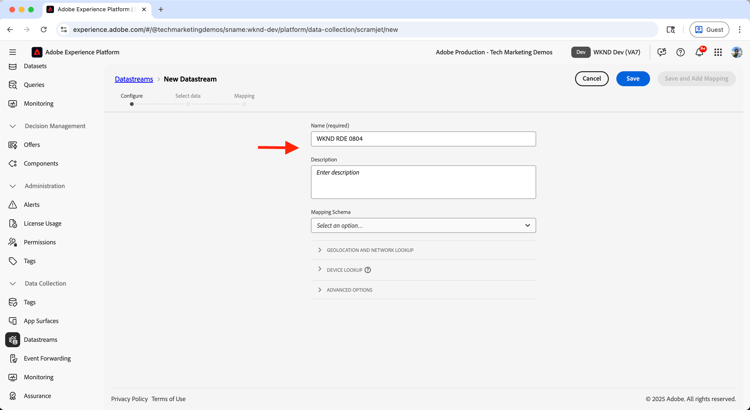This screenshot has height=410, width=750.
Task: Select the Mapping step
Action: (x=244, y=99)
